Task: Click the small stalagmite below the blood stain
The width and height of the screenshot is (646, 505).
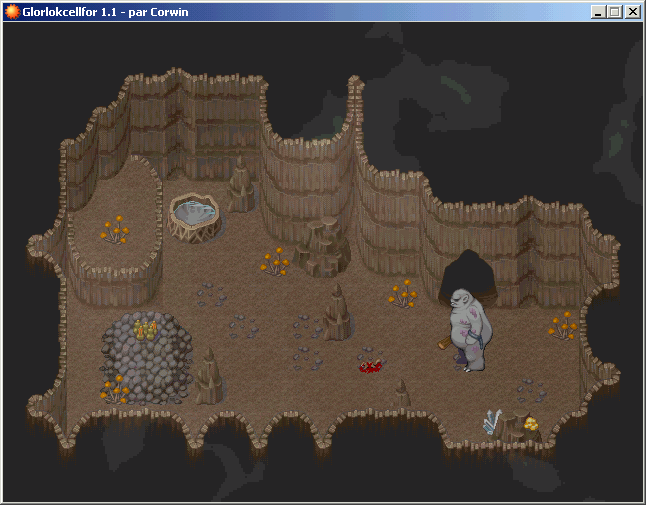Action: click(401, 393)
